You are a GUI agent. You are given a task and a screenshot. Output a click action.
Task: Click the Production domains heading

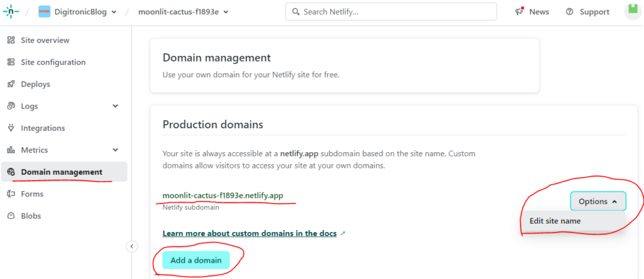[213, 124]
